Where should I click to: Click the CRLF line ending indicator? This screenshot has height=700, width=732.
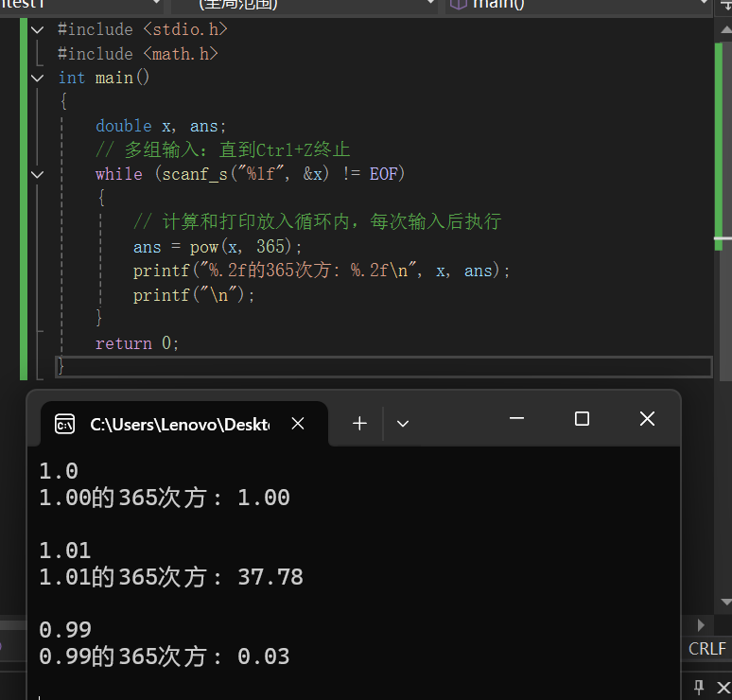click(707, 649)
